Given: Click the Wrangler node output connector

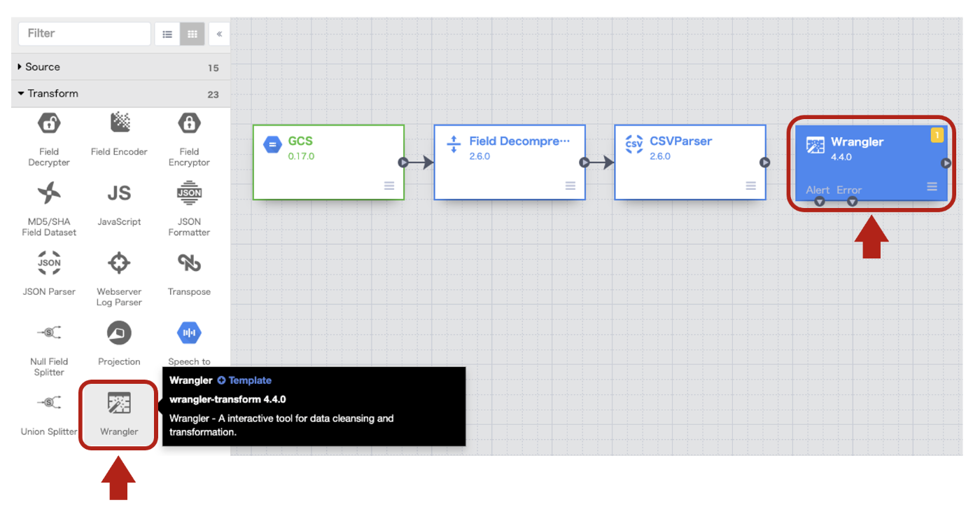Looking at the screenshot, I should coord(946,163).
